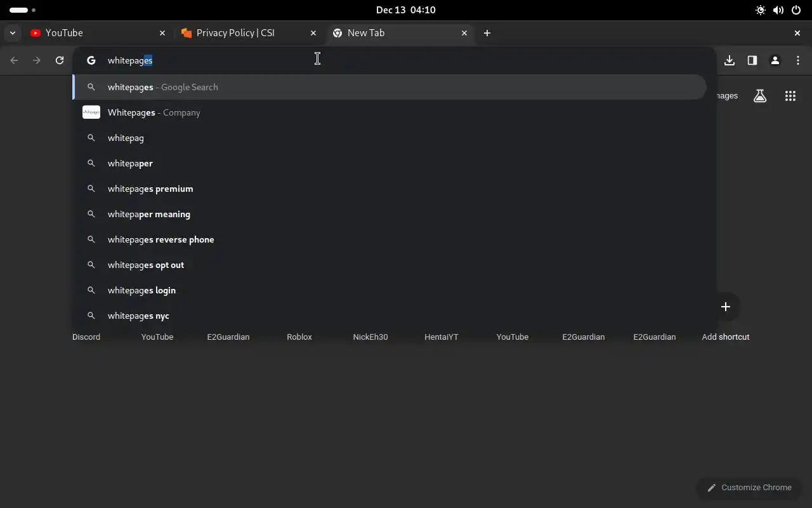Choose the 'whitepaper' suggestion
Image resolution: width=812 pixels, height=508 pixels.
(390, 163)
